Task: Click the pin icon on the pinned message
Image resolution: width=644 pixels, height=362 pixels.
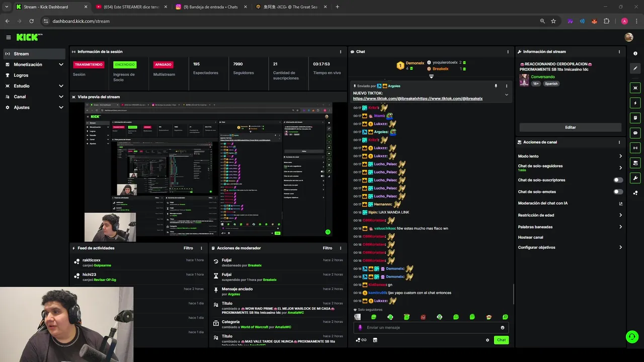Action: pyautogui.click(x=496, y=86)
